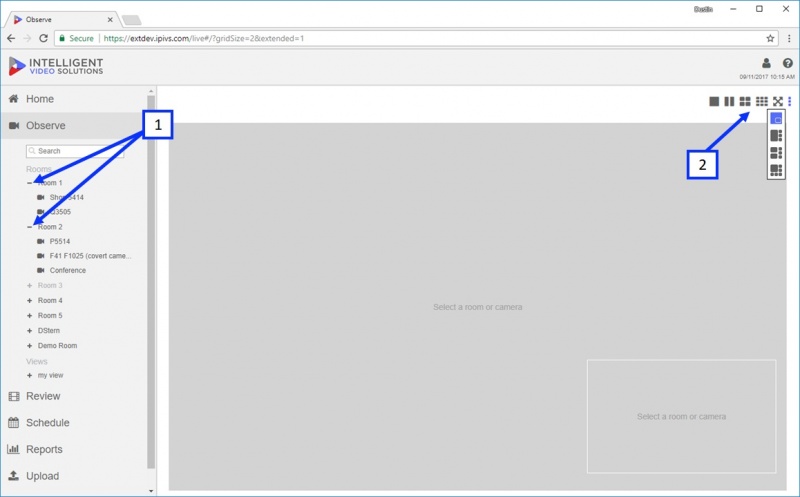The width and height of the screenshot is (800, 497).
Task: Choose the 3x3 grid layout icon
Action: [x=761, y=102]
